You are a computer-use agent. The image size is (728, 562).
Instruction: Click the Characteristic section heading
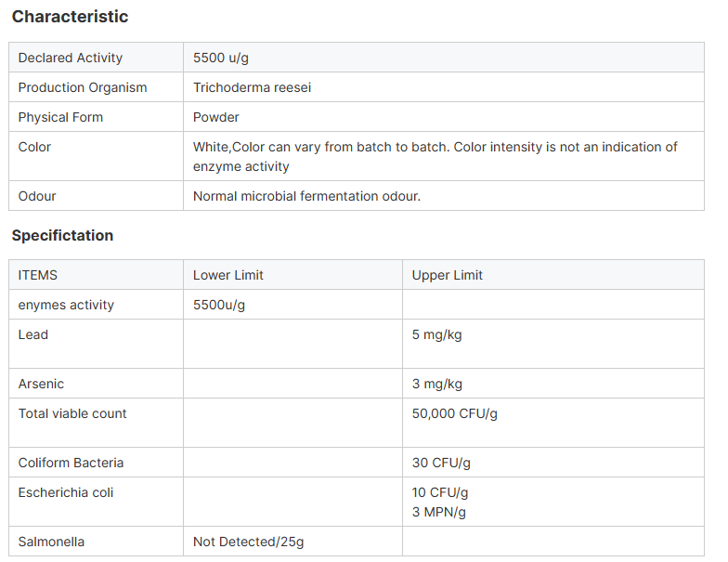70,17
